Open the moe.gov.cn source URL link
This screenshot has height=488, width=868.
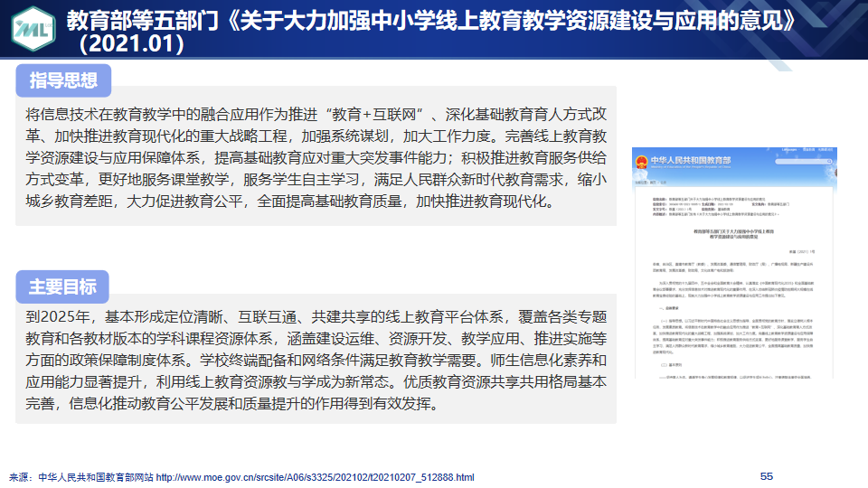coord(315,476)
